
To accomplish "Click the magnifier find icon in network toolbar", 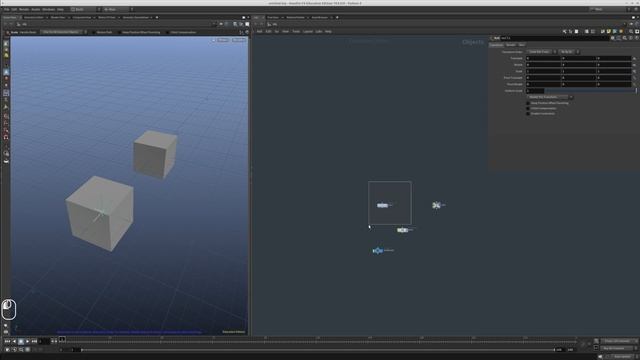I will pyautogui.click(x=631, y=31).
